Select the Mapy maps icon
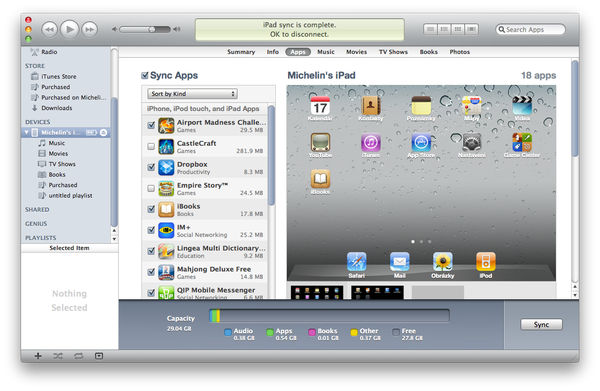The image size is (600, 391). (471, 106)
